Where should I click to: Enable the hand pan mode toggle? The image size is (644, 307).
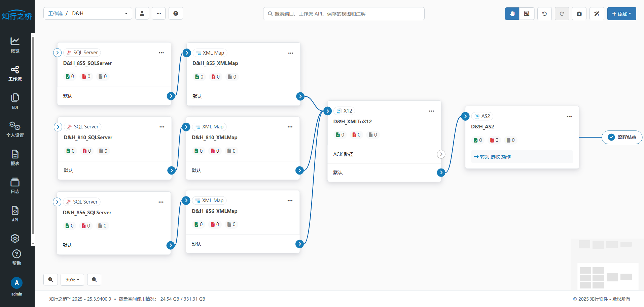pyautogui.click(x=512, y=14)
